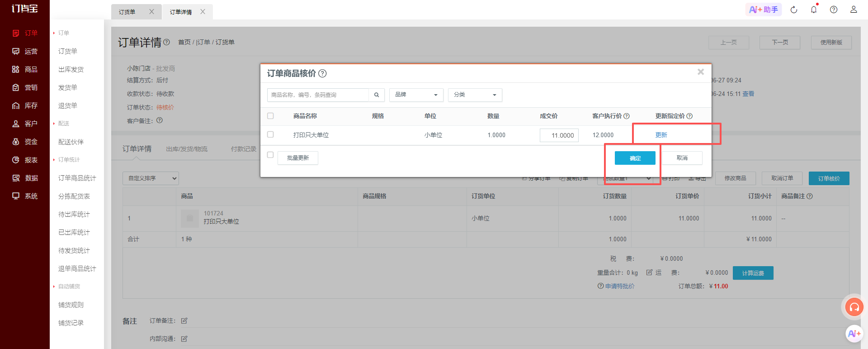Edit 订单备注 with the pencil icon
Viewport: 868px width, 349px height.
coord(184,321)
